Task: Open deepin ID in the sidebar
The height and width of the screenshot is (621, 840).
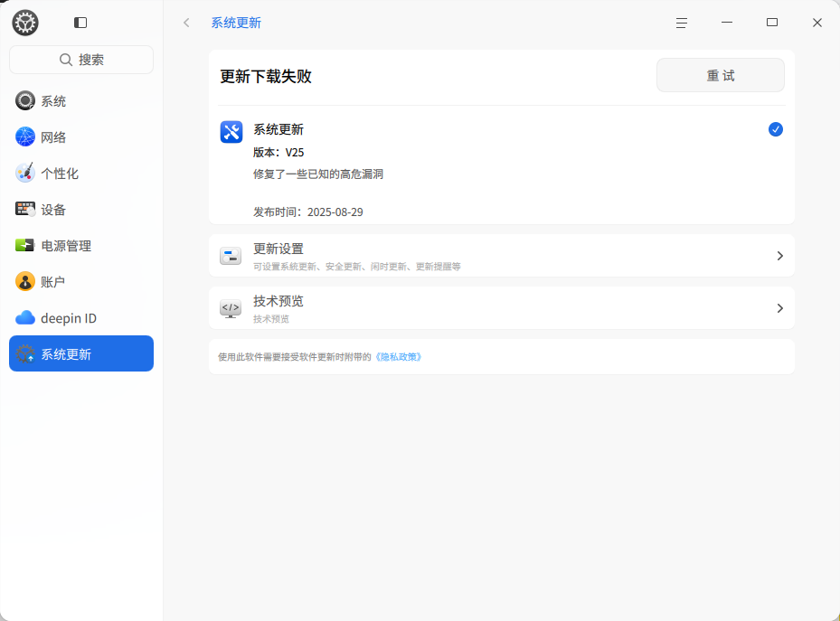Action: point(81,318)
